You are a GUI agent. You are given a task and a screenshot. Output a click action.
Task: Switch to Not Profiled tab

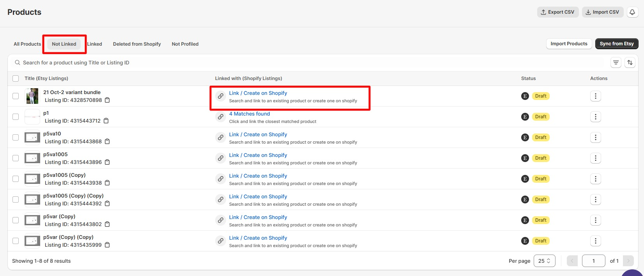(185, 44)
